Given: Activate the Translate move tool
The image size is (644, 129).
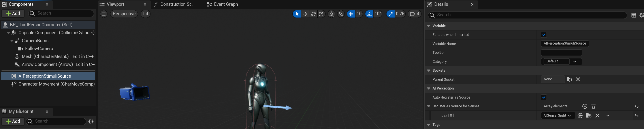Looking at the screenshot, I should tap(305, 14).
